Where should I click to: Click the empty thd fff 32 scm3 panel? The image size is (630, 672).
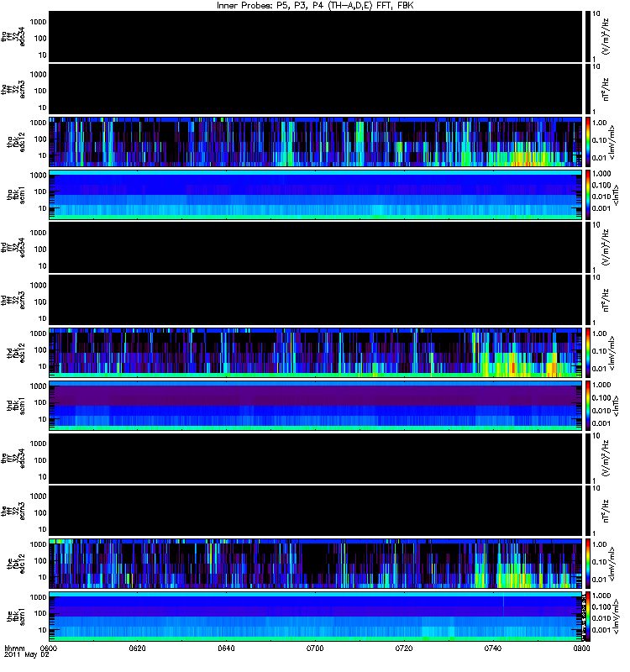[x=316, y=300]
